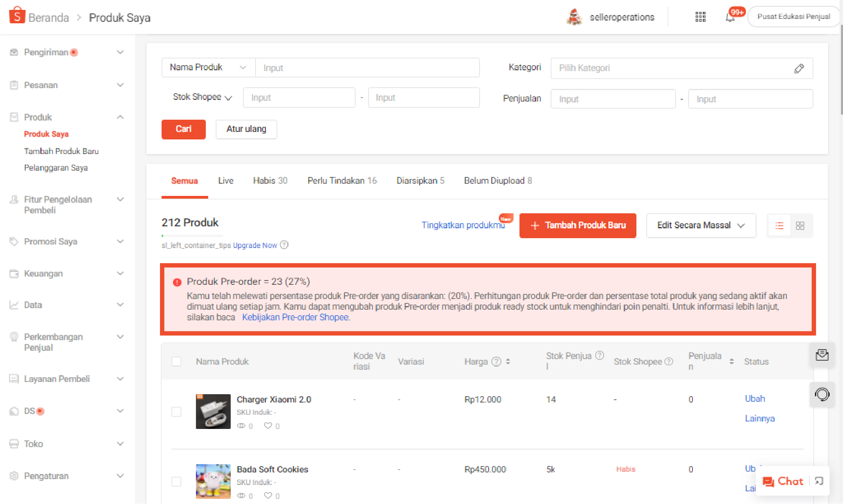Viewport: 843px width, 504px height.
Task: Open the floating mail inbox icon
Action: pyautogui.click(x=822, y=355)
